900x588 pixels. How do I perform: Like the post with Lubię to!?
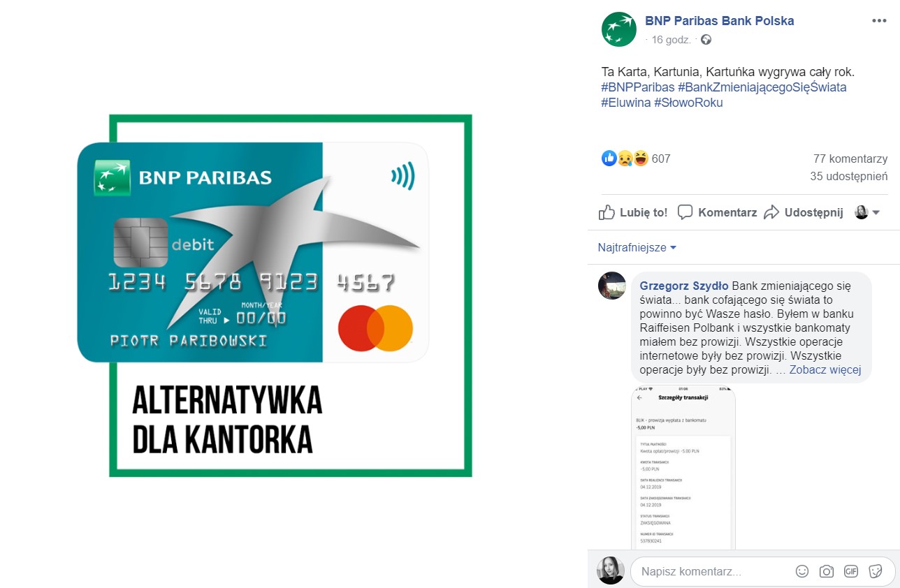click(x=633, y=212)
